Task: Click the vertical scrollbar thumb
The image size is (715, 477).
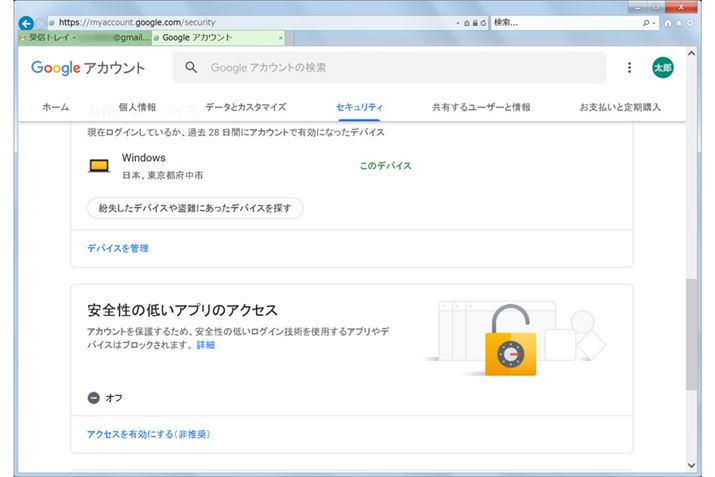Action: pos(691,334)
